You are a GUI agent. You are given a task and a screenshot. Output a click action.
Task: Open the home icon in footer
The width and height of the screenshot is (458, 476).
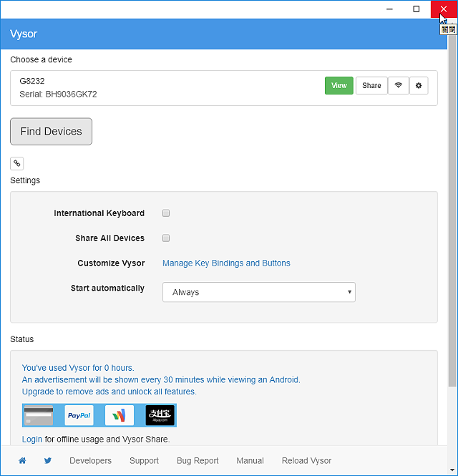click(x=22, y=460)
